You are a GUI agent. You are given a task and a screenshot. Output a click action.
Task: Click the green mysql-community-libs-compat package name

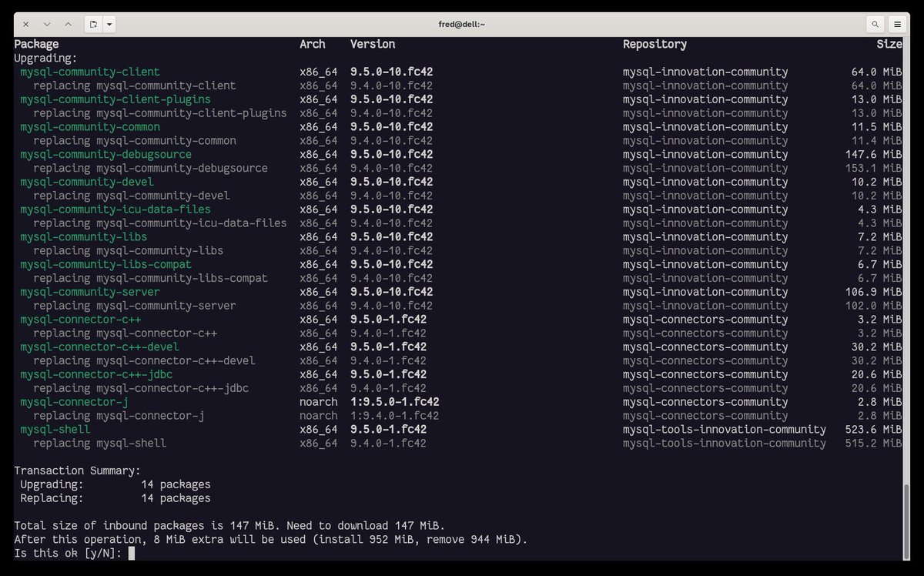106,264
